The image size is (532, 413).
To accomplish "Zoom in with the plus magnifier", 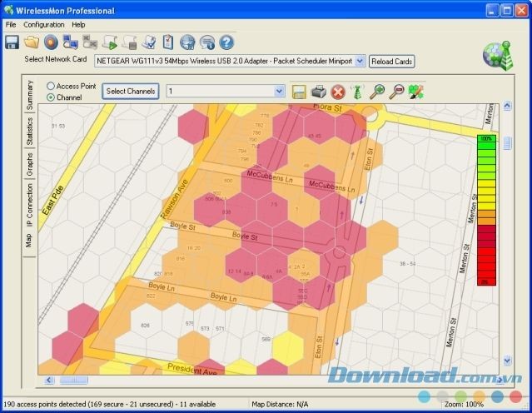I will tap(377, 92).
